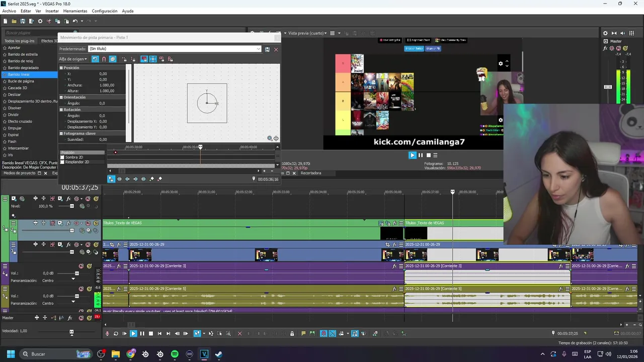
Task: Open event FX on the Corriente 3 clip
Action: point(394,266)
